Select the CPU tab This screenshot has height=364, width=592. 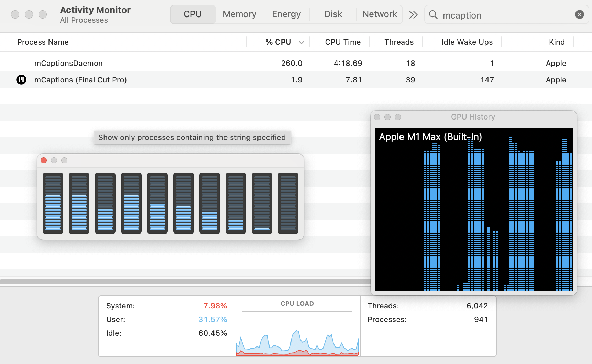pos(193,14)
